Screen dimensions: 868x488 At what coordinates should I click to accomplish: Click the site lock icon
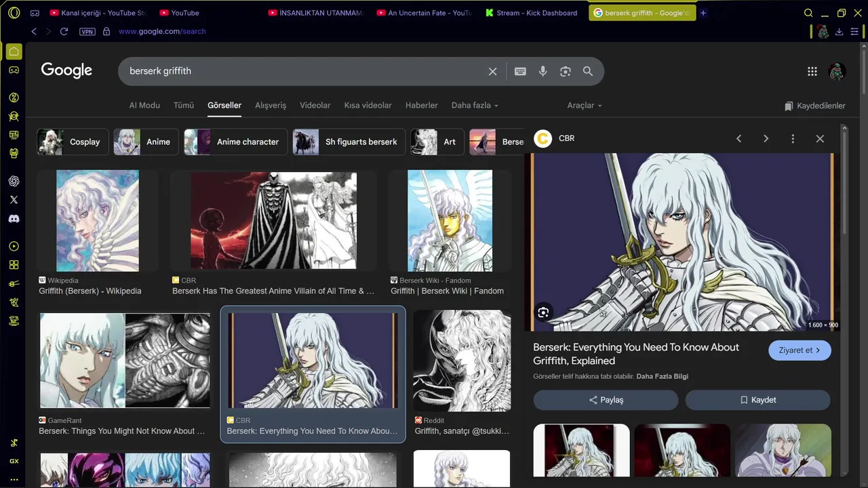[x=106, y=31]
